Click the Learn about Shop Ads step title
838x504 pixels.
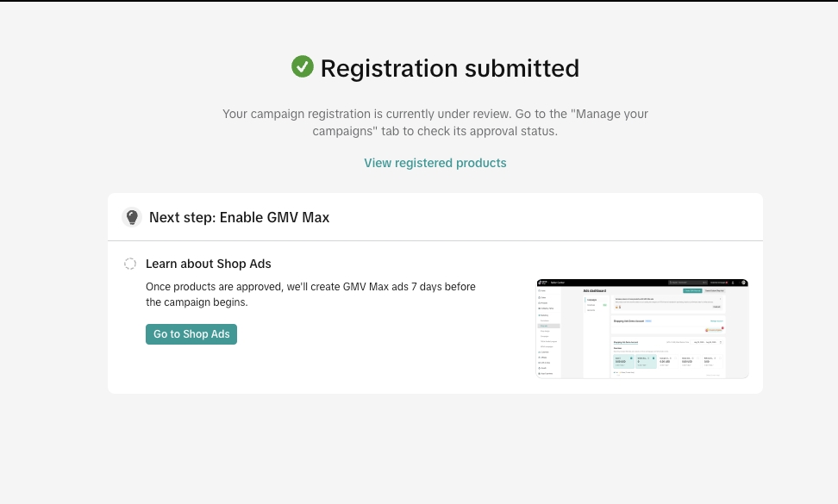click(208, 264)
